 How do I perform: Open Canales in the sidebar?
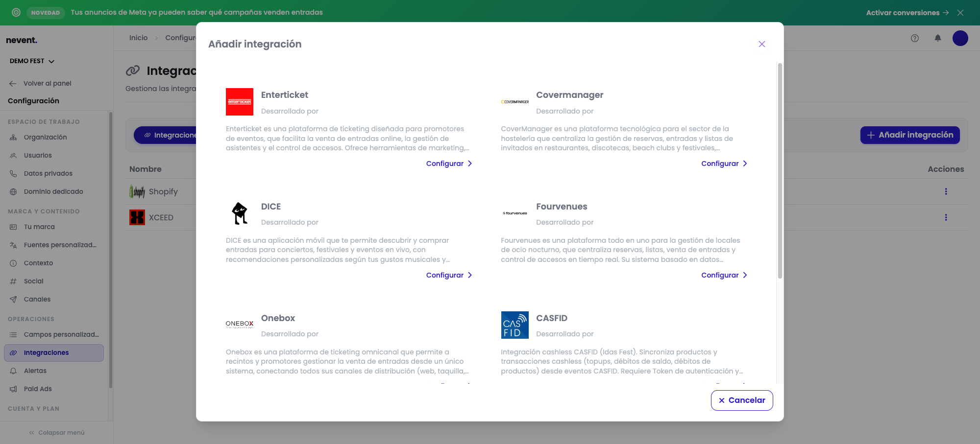click(54, 300)
